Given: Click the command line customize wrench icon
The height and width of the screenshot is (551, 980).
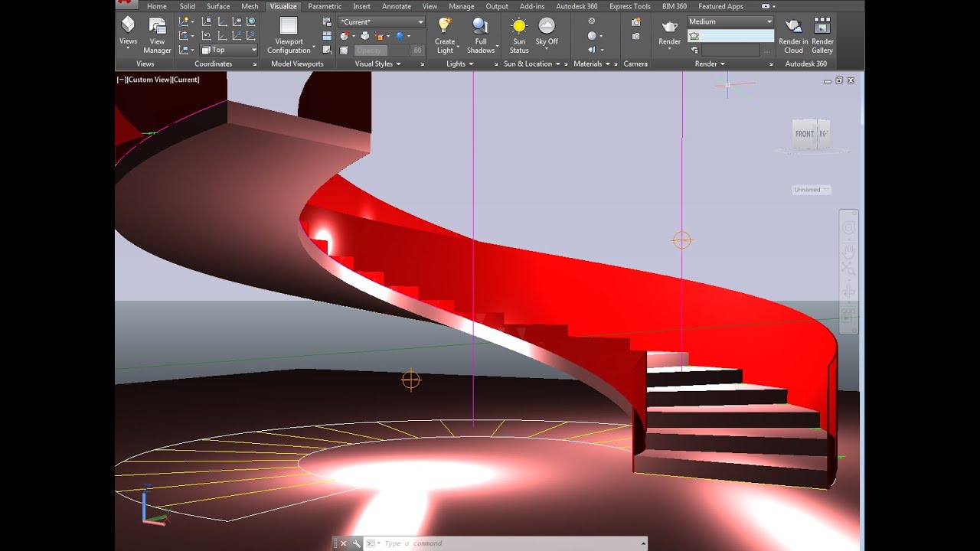Looking at the screenshot, I should coord(356,543).
